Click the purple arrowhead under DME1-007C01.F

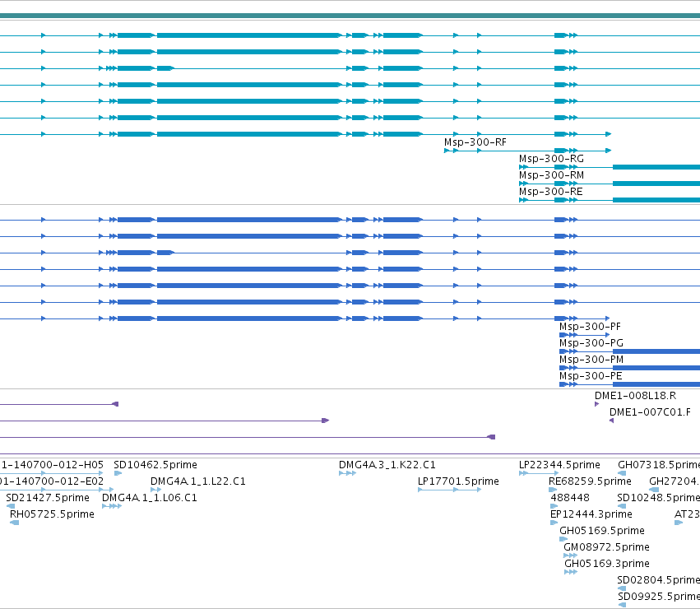(612, 421)
